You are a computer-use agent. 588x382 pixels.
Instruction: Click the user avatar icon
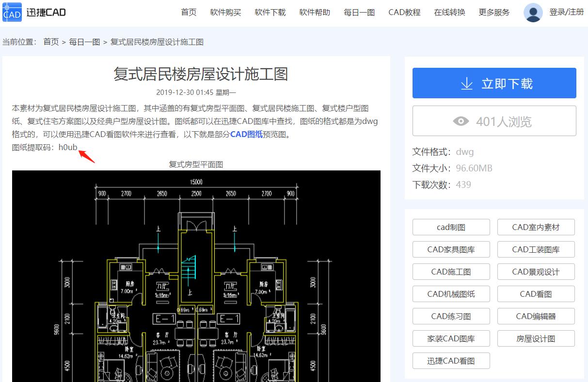(x=533, y=12)
